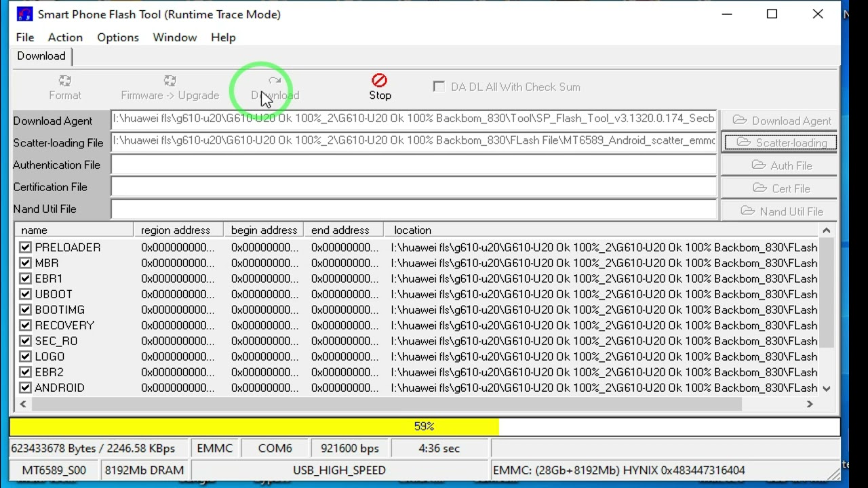868x488 pixels.
Task: Select the LOGO row name
Action: [x=50, y=357]
